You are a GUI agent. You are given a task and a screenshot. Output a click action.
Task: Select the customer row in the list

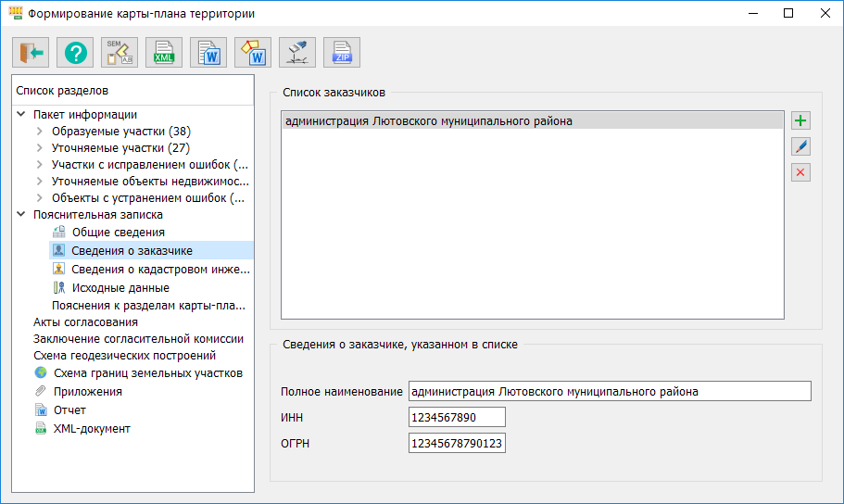[x=532, y=121]
